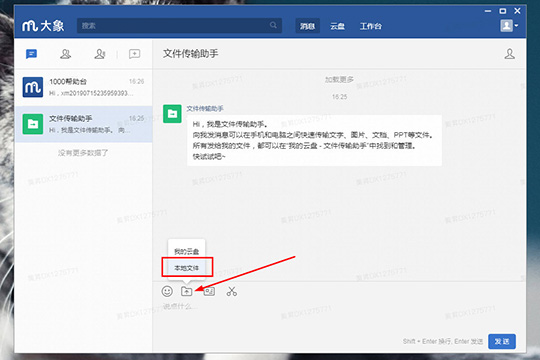The image size is (540, 360).
Task: Open the user avatar dropdown menu
Action: pyautogui.click(x=509, y=26)
